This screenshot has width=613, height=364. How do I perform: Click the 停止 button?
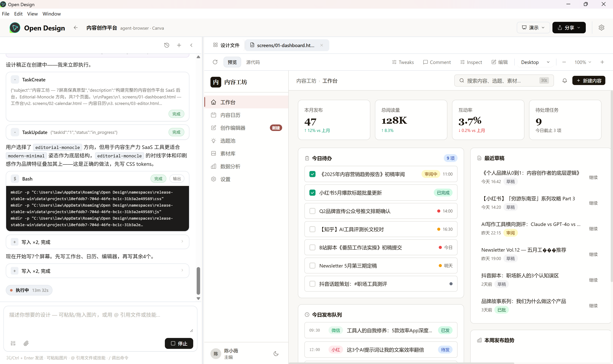179,343
